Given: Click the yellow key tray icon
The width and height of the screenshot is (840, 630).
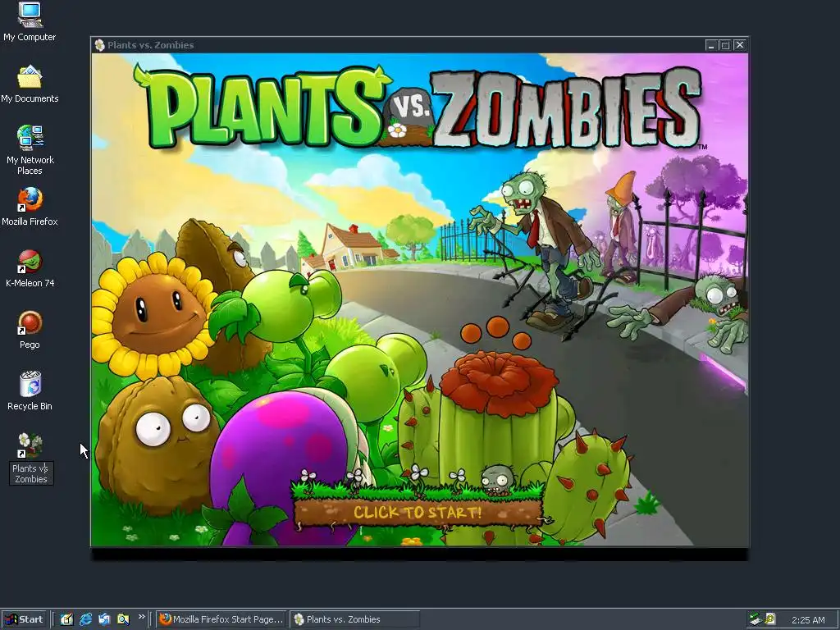Looking at the screenshot, I should (769, 619).
